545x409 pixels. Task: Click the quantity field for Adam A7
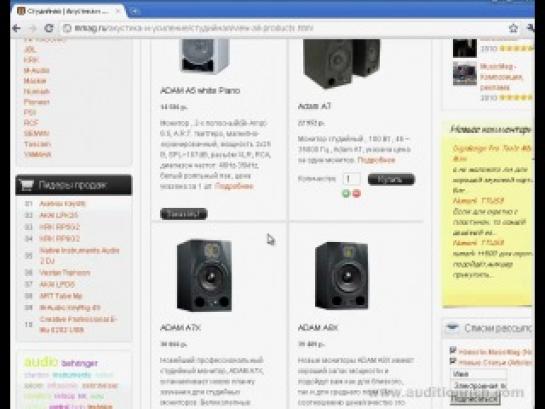(351, 179)
